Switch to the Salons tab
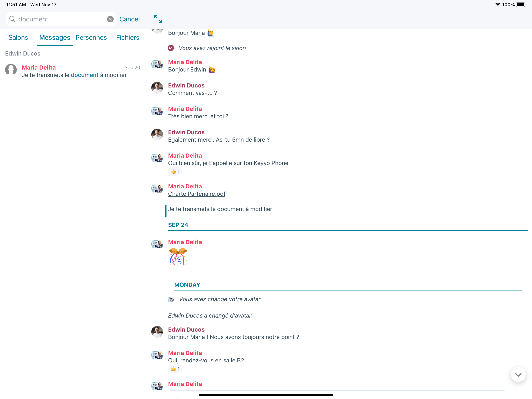The height and width of the screenshot is (399, 532). point(18,38)
